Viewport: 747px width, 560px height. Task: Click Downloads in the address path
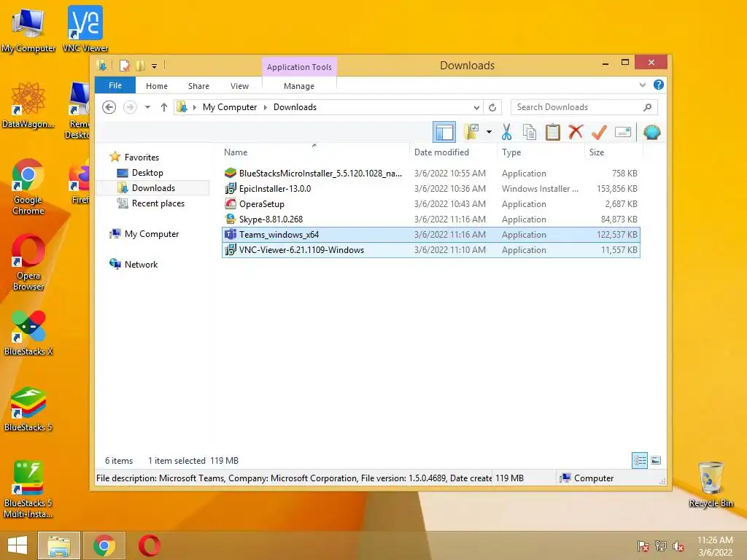click(x=295, y=107)
